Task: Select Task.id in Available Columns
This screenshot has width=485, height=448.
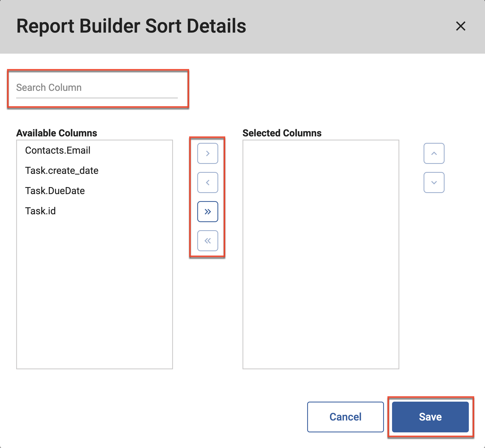Action: 41,211
